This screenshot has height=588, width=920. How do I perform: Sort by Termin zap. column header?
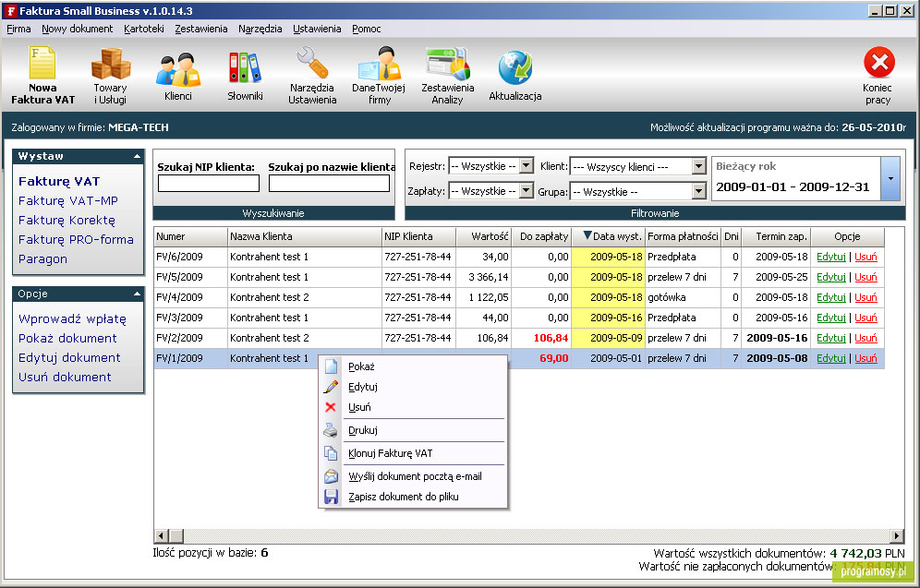click(776, 236)
